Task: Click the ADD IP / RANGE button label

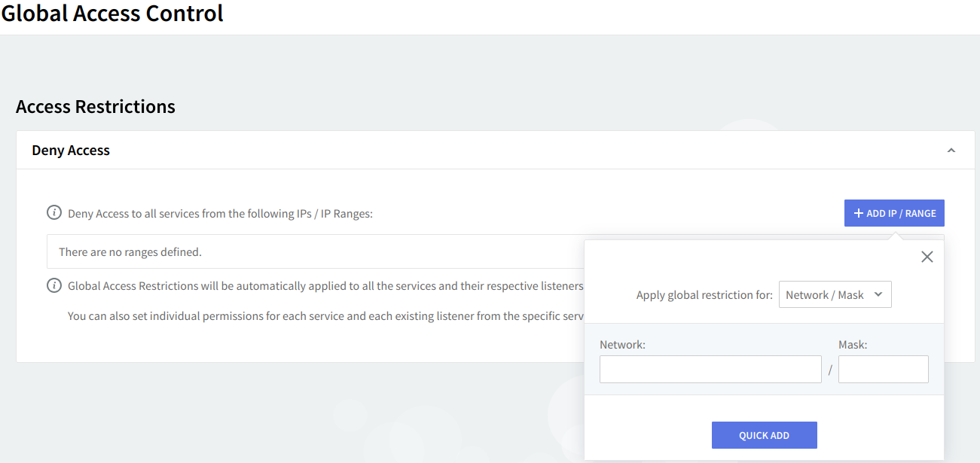Action: [x=901, y=214]
